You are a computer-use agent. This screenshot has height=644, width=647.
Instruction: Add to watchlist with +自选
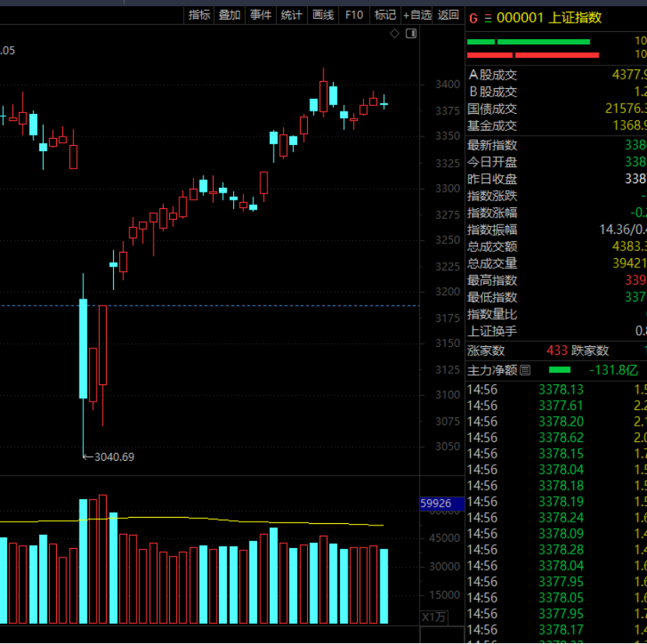(417, 16)
